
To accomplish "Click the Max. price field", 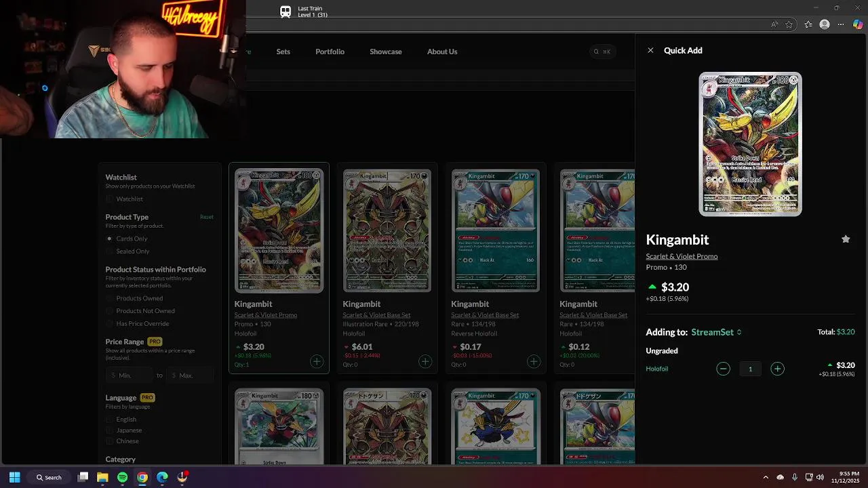I will pos(191,375).
